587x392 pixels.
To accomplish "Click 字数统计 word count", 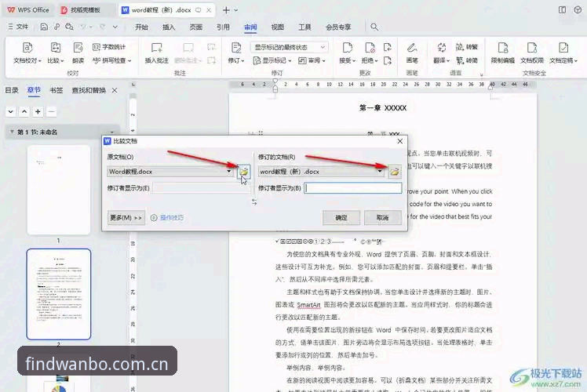I will tap(109, 47).
